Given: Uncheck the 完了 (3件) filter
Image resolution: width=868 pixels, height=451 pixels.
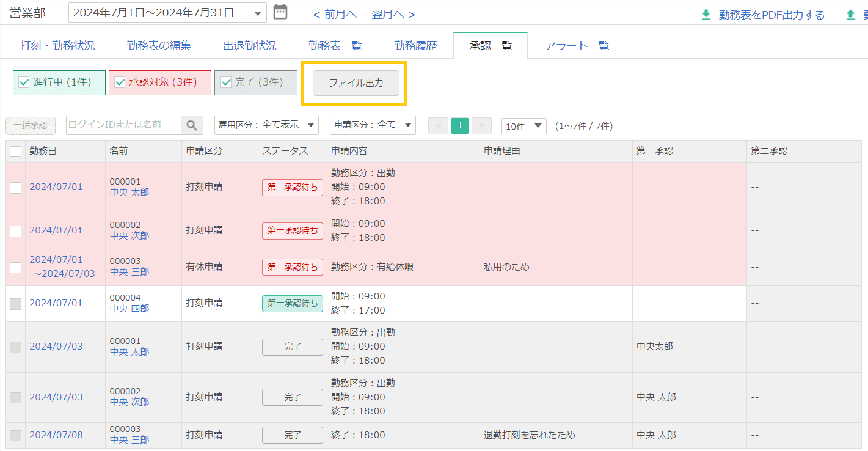Looking at the screenshot, I should point(226,82).
